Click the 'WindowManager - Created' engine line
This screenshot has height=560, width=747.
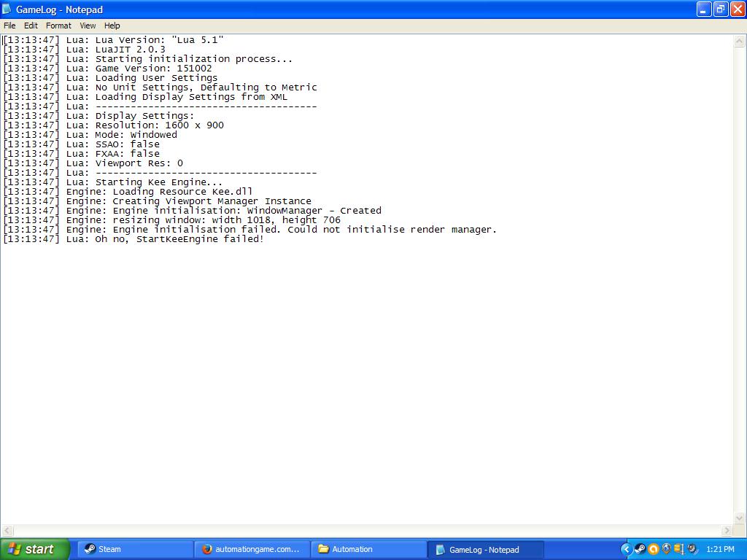pyautogui.click(x=192, y=211)
